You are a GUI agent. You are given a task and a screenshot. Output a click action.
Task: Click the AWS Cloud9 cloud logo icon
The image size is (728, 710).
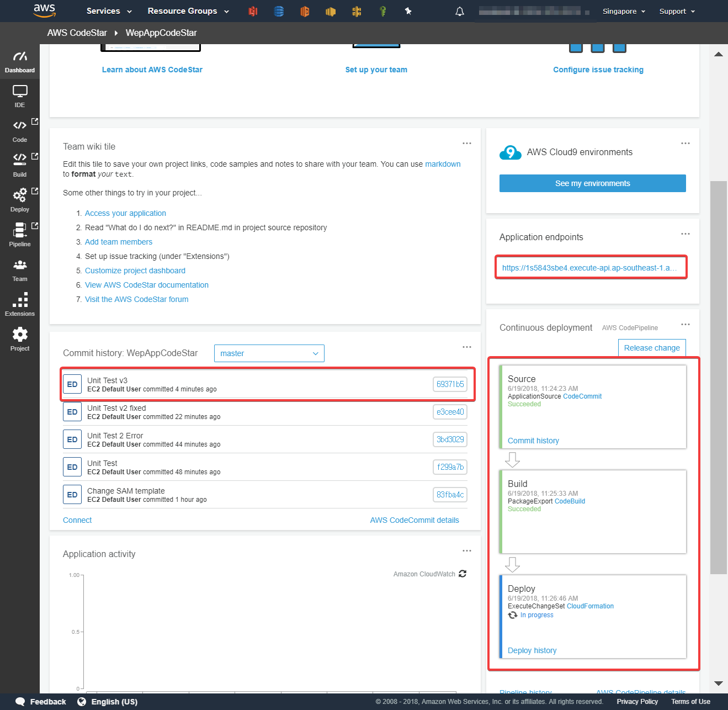(511, 152)
